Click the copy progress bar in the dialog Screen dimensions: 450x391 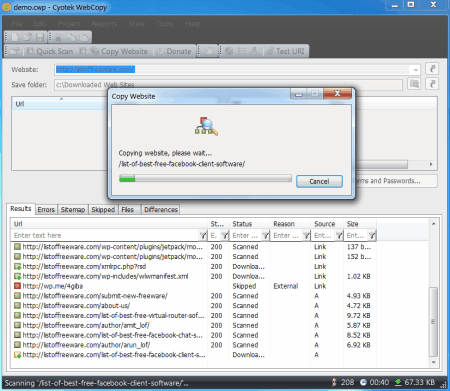[x=205, y=178]
